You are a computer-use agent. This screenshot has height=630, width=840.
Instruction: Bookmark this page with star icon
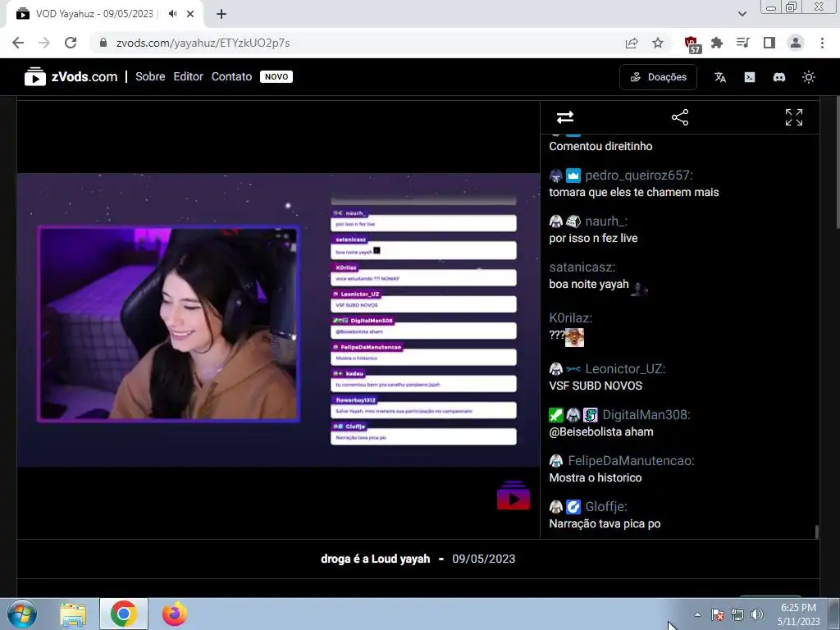(x=658, y=43)
